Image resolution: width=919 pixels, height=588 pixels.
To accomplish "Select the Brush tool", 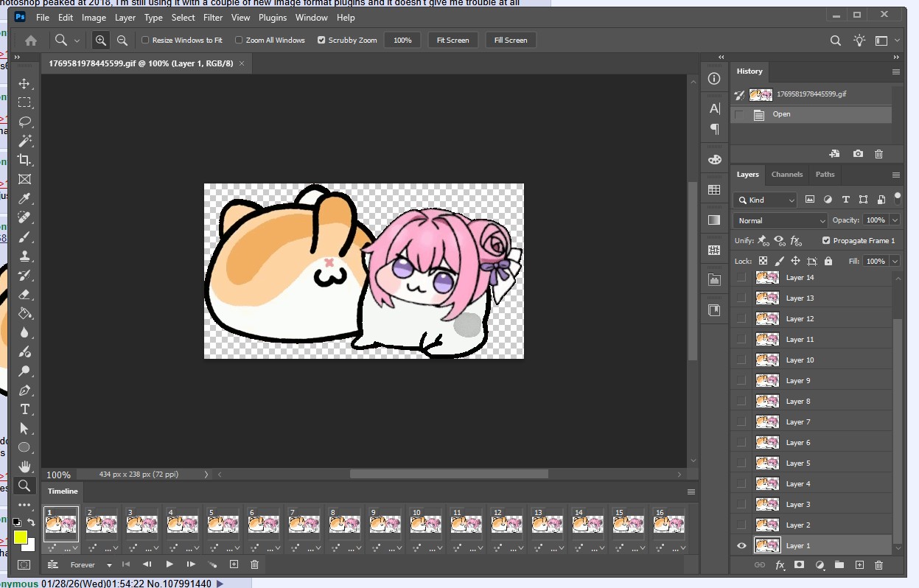I will 24,237.
